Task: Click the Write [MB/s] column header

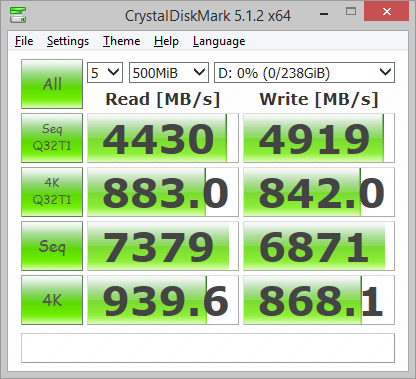Action: [x=319, y=99]
